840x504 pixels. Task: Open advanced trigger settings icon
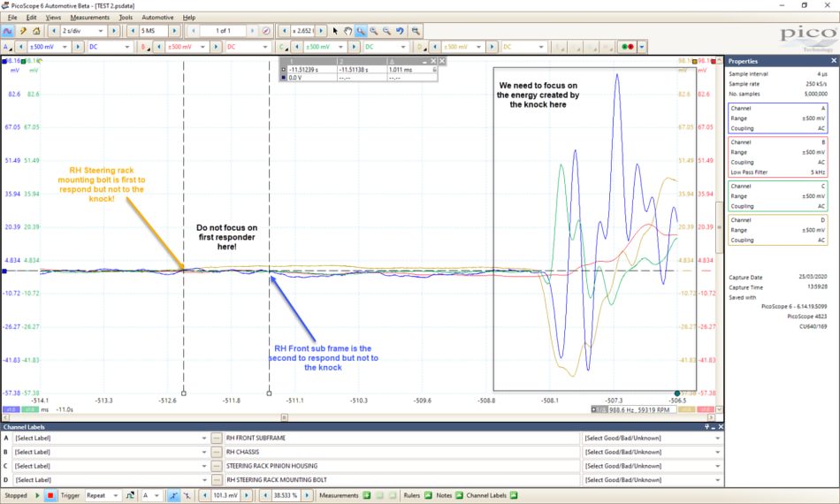click(x=130, y=495)
